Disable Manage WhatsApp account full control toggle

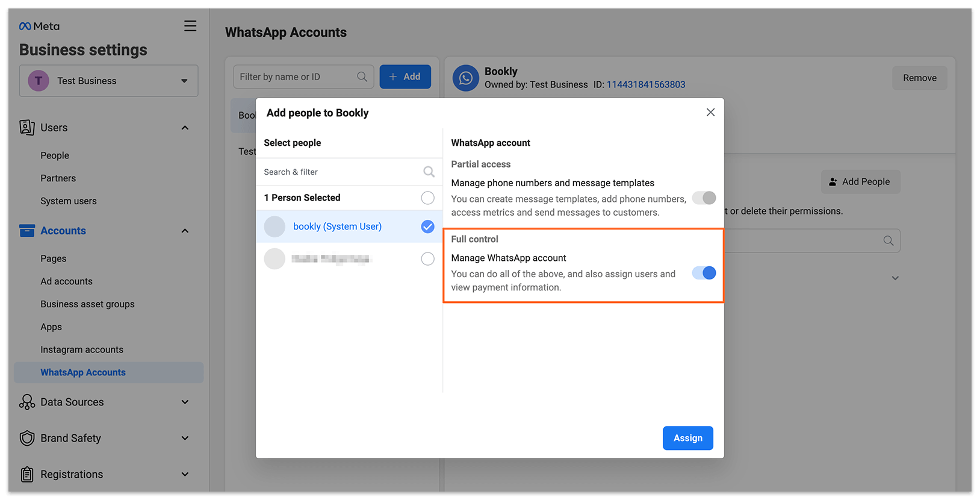pos(704,273)
